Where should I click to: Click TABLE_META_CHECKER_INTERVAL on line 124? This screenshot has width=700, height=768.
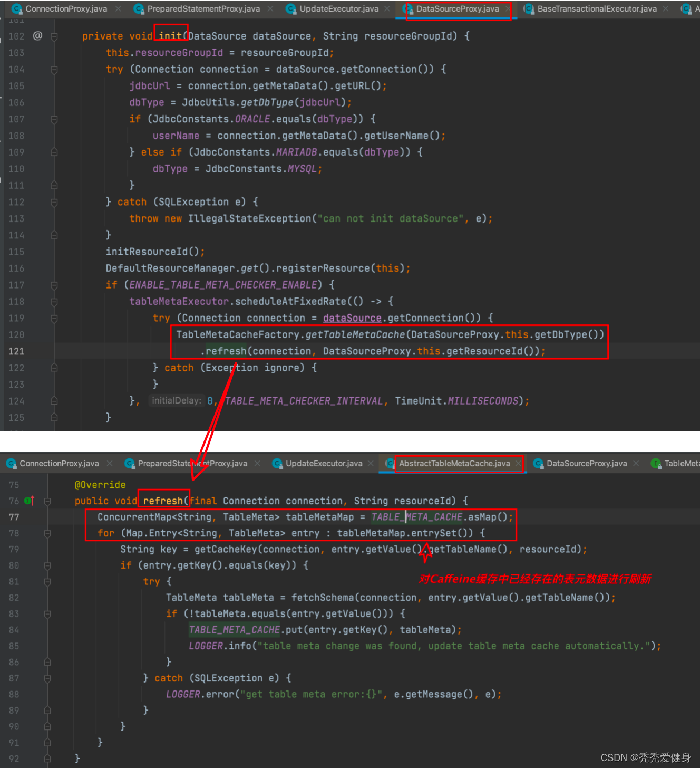pyautogui.click(x=304, y=401)
